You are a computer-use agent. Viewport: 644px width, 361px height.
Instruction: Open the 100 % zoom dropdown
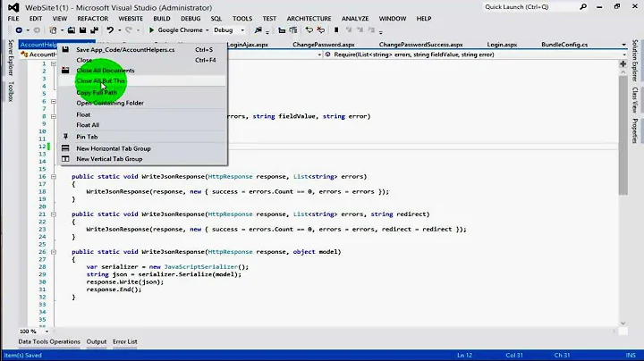(x=47, y=331)
